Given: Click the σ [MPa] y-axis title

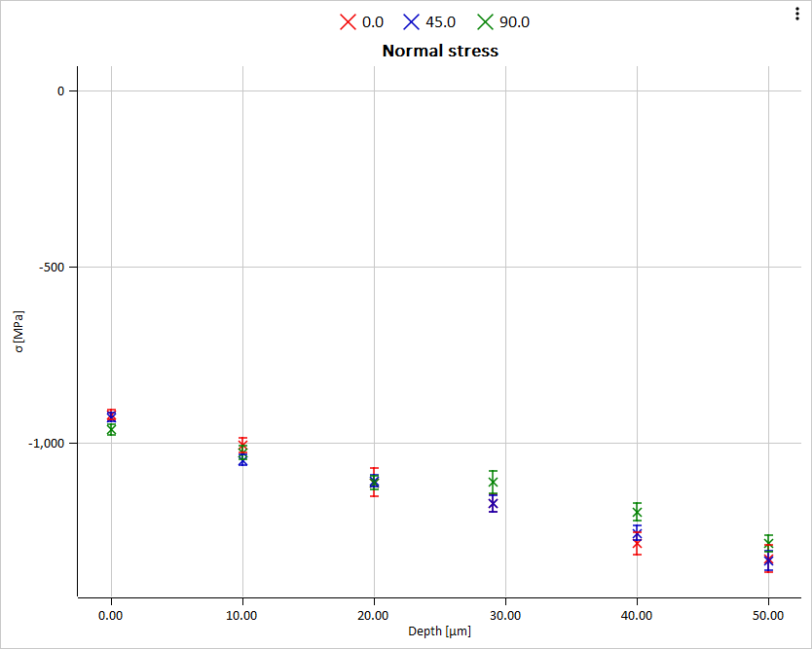Looking at the screenshot, I should [x=18, y=333].
